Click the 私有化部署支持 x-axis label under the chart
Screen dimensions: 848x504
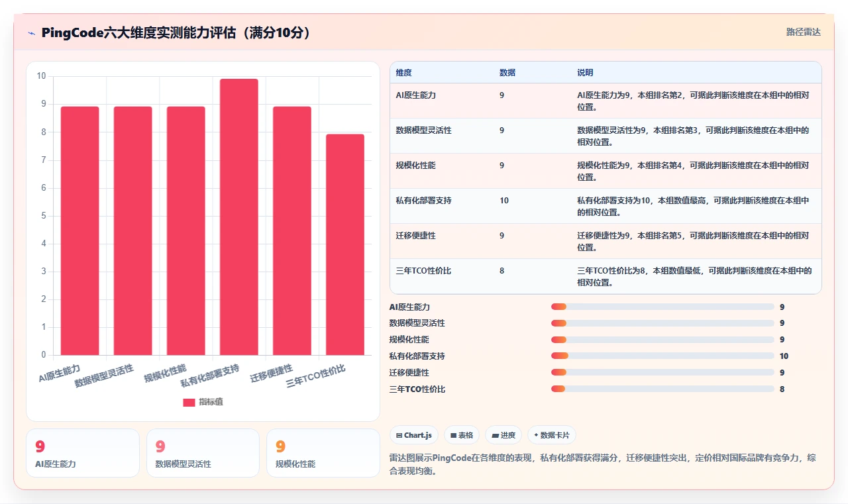click(210, 376)
